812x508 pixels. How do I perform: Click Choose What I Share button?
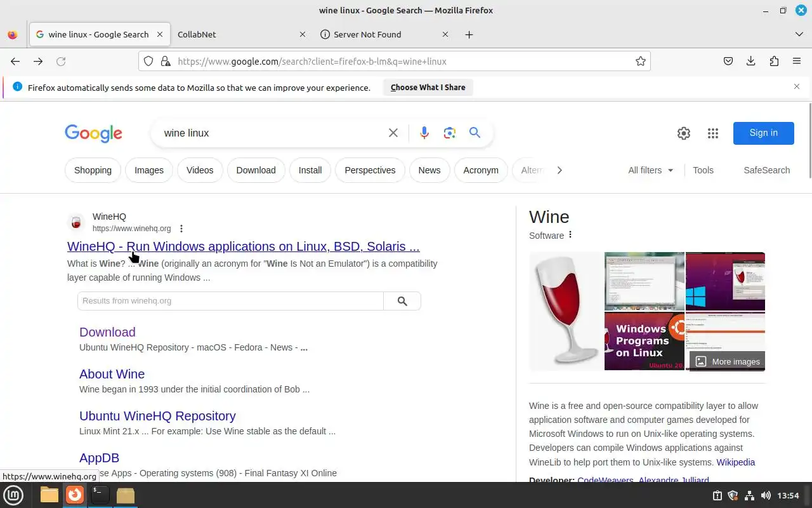click(x=428, y=88)
